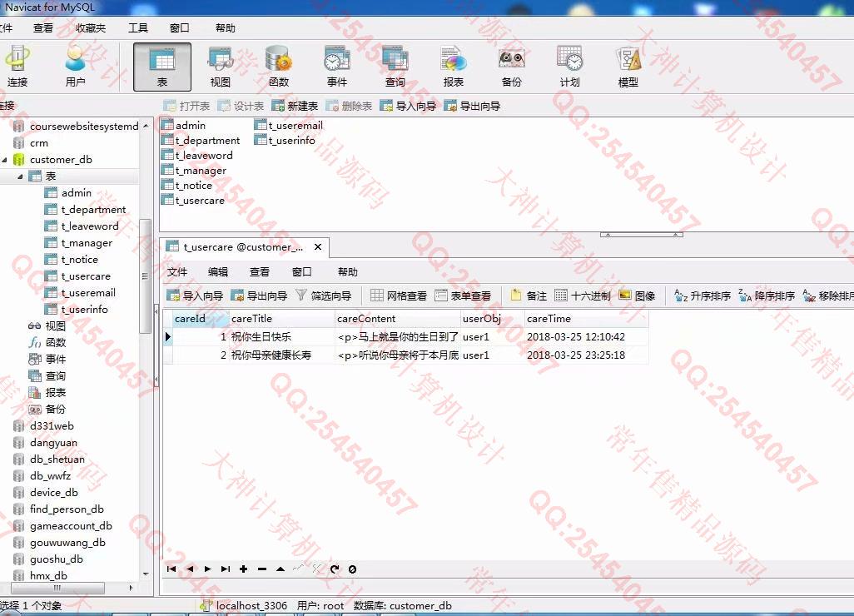Open the 查看 menu in main menu bar

(43, 27)
